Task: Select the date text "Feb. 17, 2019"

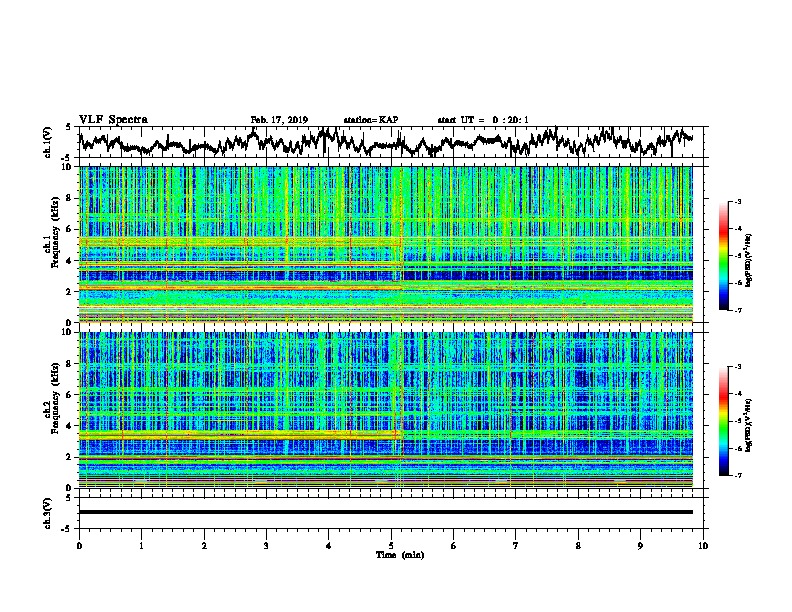Action: tap(279, 120)
